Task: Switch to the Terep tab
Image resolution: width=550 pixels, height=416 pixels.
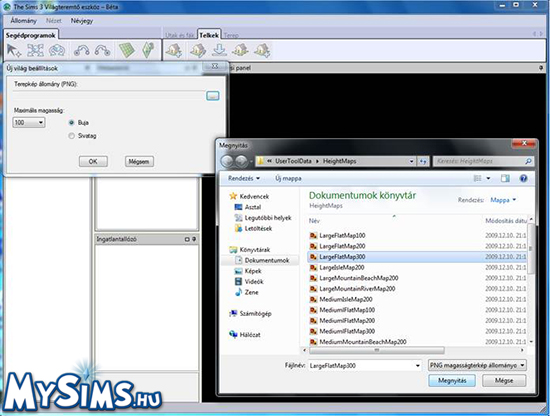Action: coord(232,35)
